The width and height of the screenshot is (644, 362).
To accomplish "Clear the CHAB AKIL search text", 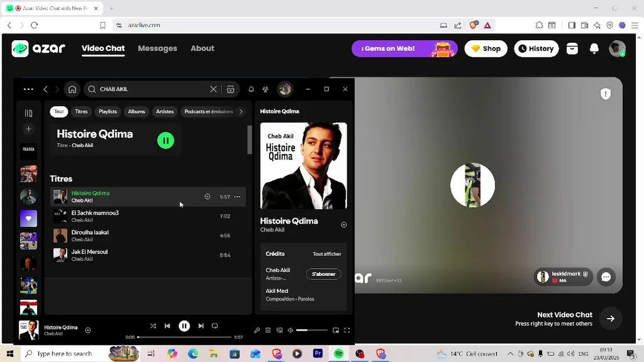I will (x=213, y=89).
